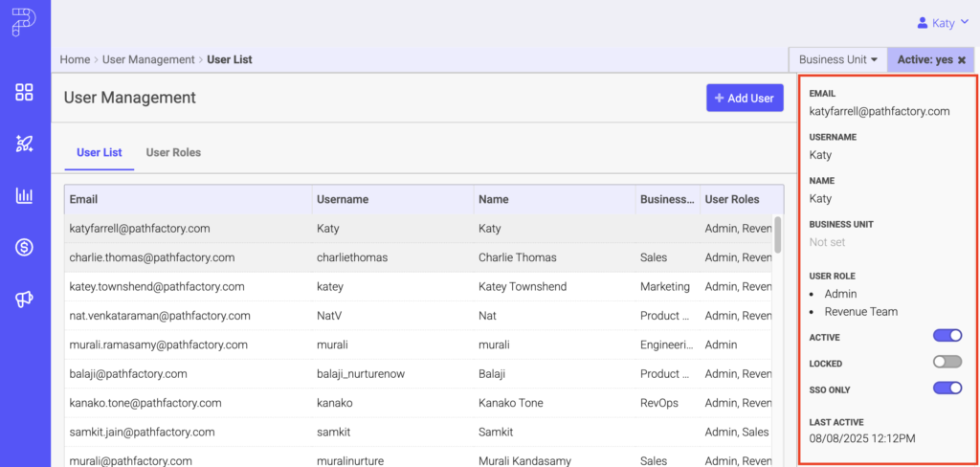Open the dashboard grid icon in sidebar
Image resolution: width=980 pixels, height=467 pixels.
tap(24, 93)
